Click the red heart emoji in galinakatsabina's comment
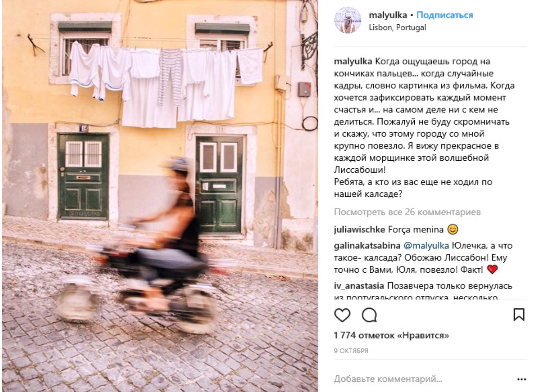 pyautogui.click(x=492, y=270)
